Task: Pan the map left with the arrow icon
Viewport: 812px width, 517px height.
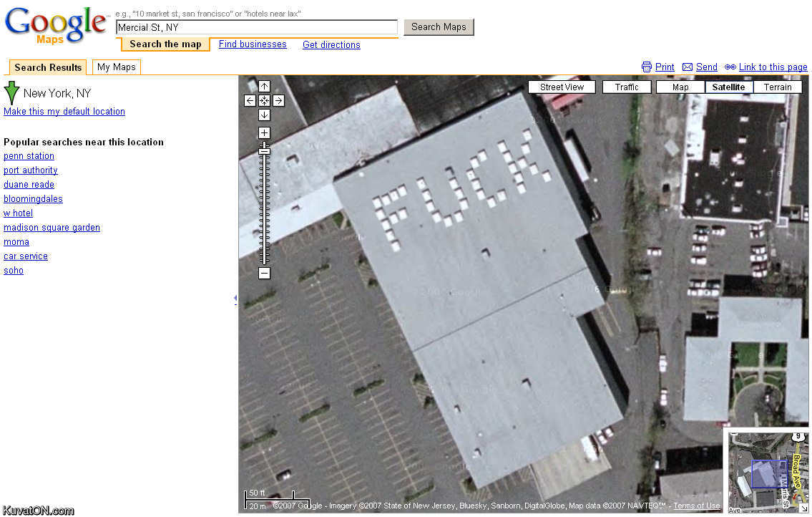Action: tap(250, 100)
